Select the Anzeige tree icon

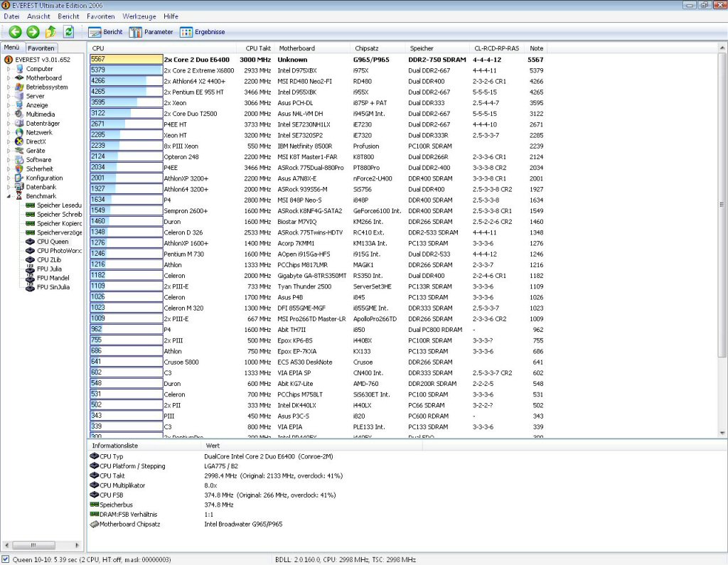19,105
